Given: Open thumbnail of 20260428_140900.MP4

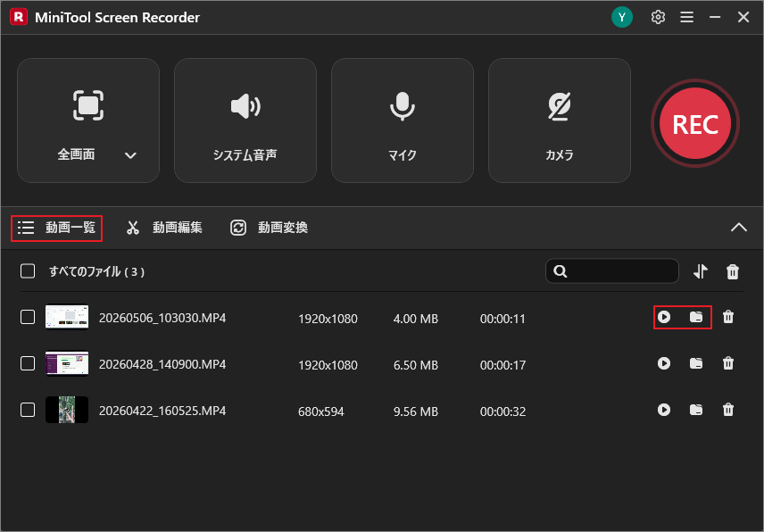Looking at the screenshot, I should pyautogui.click(x=67, y=363).
